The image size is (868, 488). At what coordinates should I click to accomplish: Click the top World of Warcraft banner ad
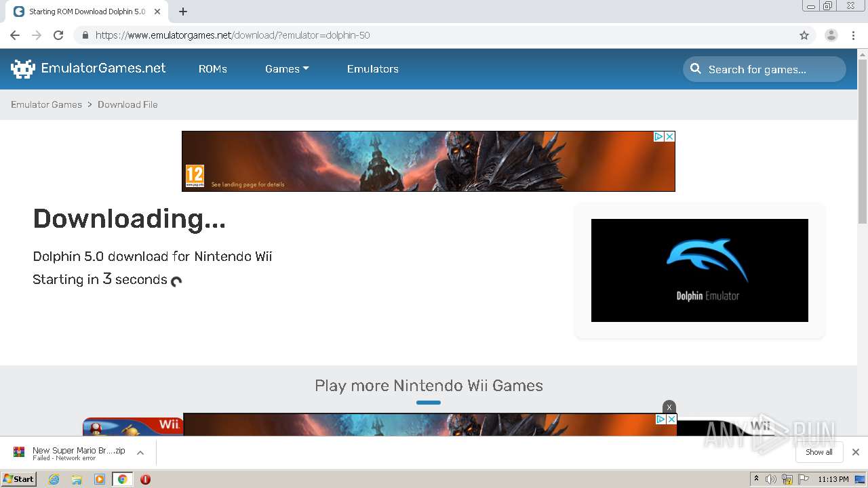pos(429,161)
